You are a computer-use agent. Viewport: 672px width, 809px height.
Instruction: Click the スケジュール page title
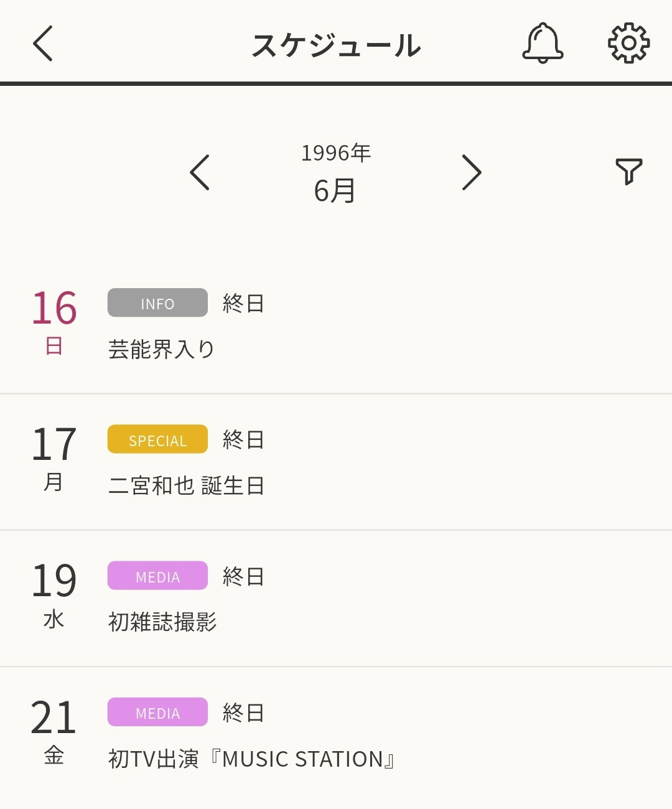tap(336, 45)
